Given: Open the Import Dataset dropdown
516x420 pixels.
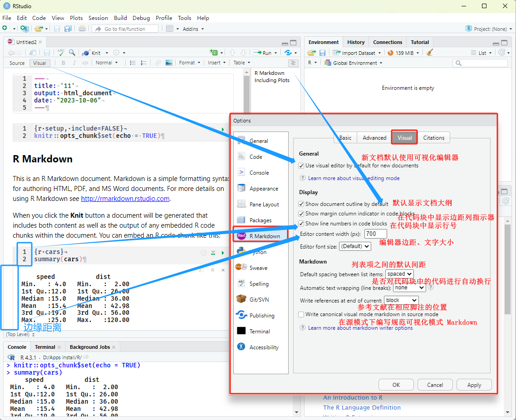Looking at the screenshot, I should pos(357,53).
